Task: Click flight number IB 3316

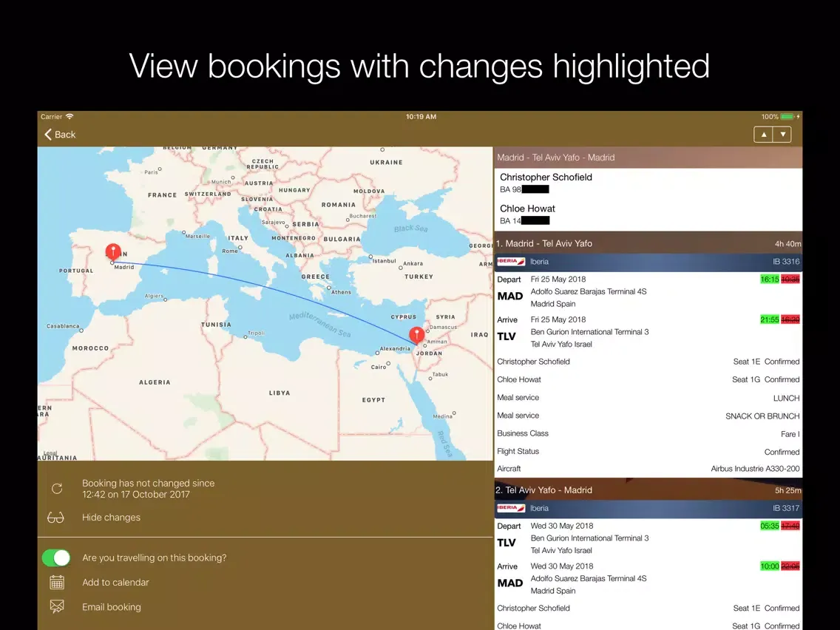Action: tap(786, 262)
